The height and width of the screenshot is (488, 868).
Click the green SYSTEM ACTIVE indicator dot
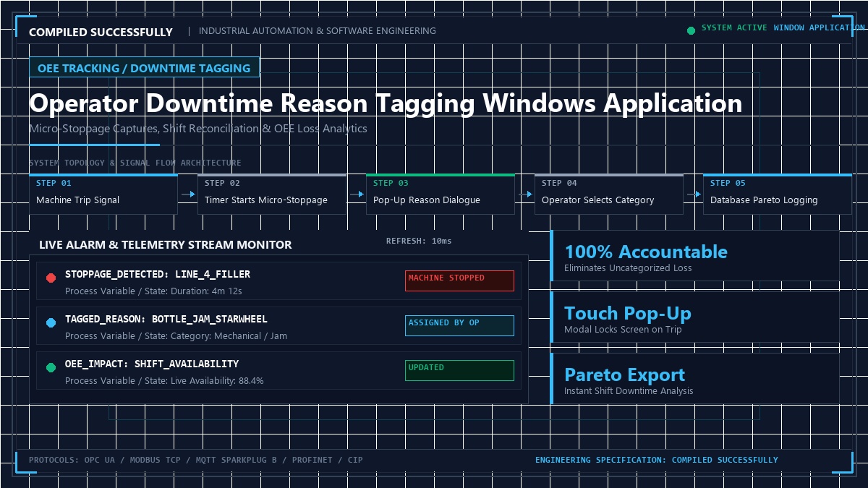coord(691,30)
